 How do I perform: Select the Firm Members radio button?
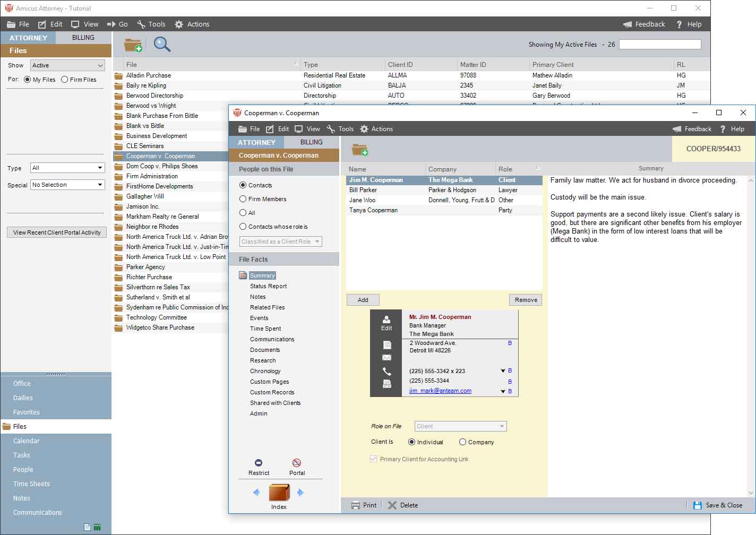point(243,199)
